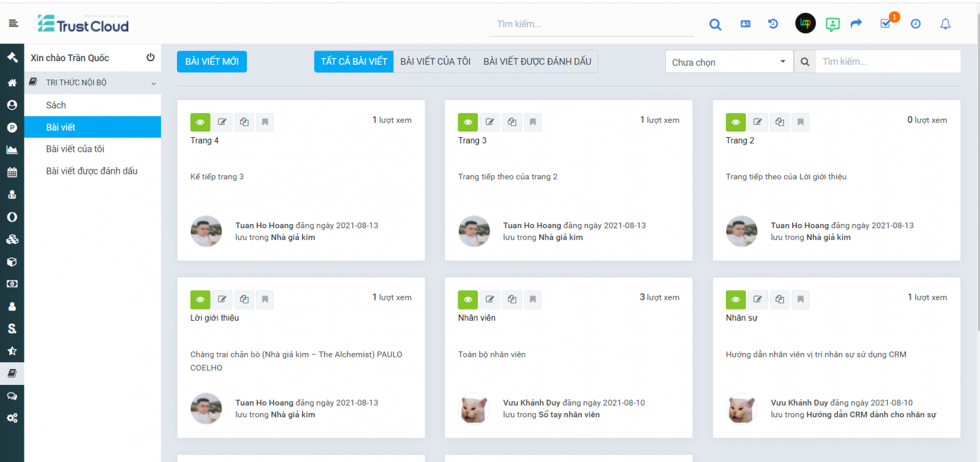The image size is (980, 462).
Task: Bookmark the Lời giới thiệu article
Action: click(x=265, y=300)
